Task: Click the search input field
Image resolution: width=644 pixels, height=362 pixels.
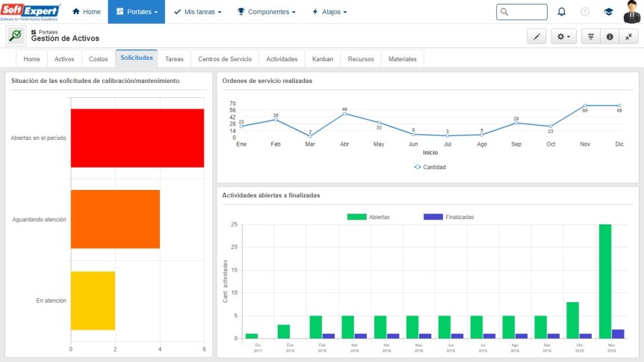Action: (521, 12)
